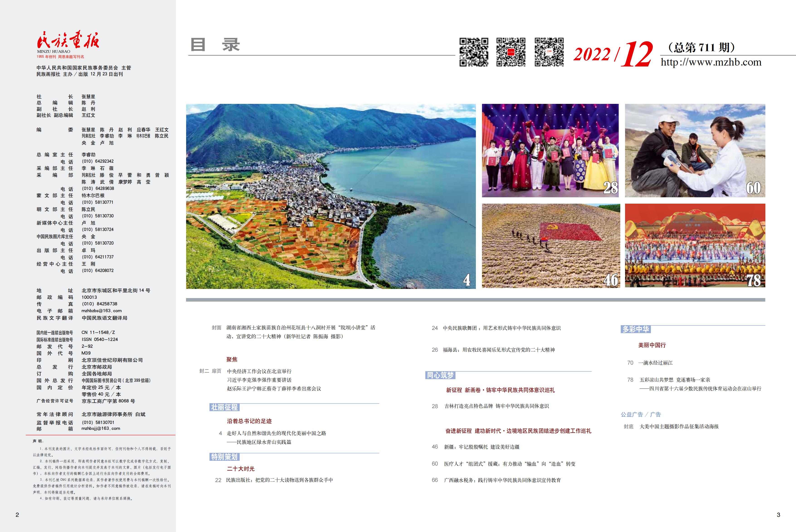Click the phone number (010) 64292342
Viewport: 796px width, 532px height.
click(98, 161)
